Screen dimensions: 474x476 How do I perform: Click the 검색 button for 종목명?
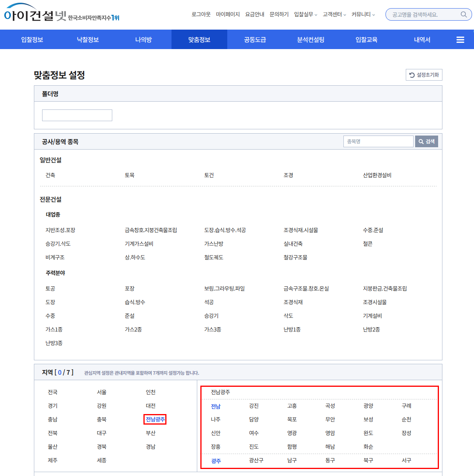[427, 141]
